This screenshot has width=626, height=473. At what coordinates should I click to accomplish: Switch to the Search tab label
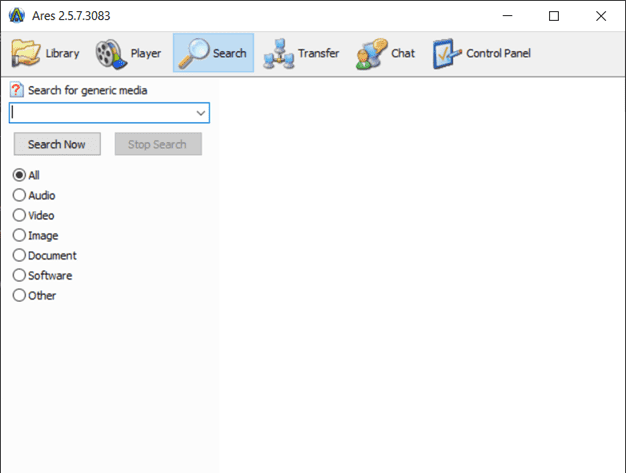pos(230,53)
